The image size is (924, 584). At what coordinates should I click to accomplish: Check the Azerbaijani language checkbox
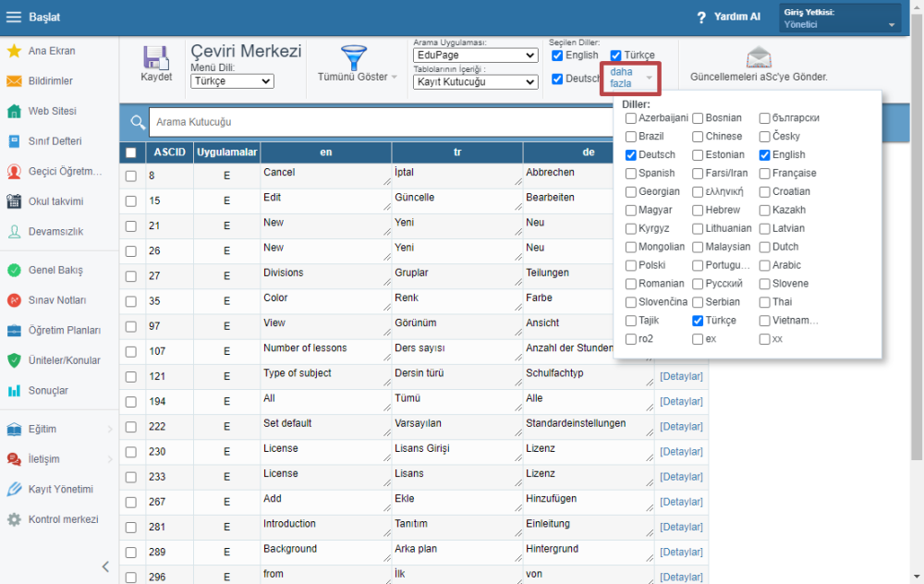630,118
